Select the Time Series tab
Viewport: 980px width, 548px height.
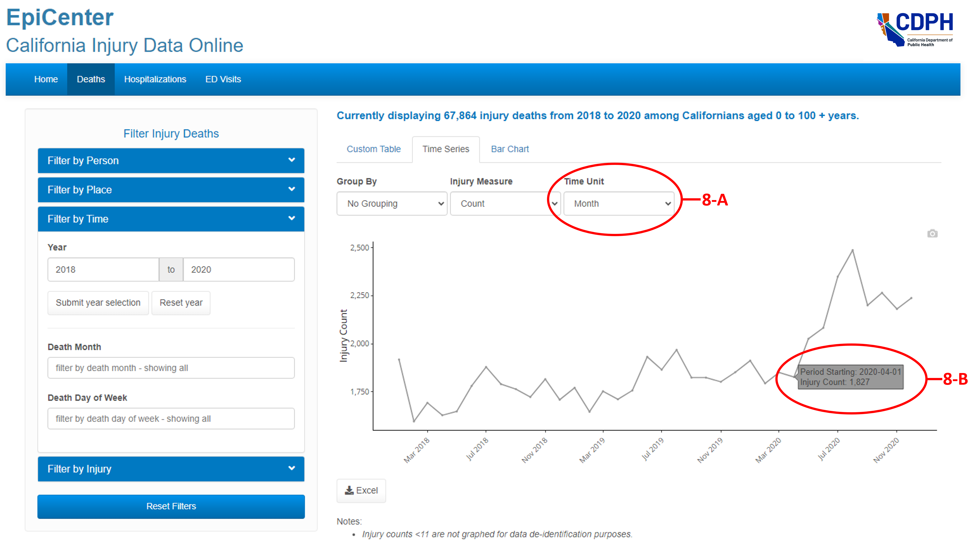446,149
